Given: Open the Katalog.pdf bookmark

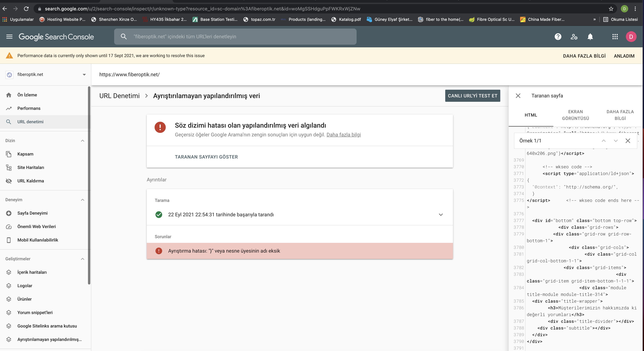Looking at the screenshot, I should (x=346, y=19).
